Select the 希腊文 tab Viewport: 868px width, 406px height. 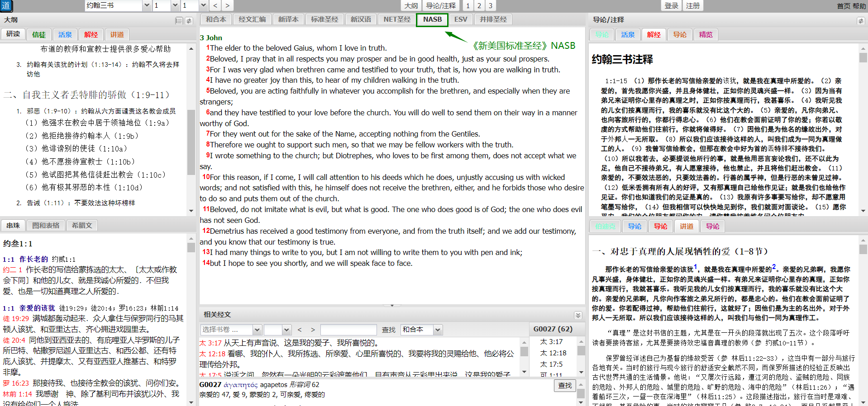tap(82, 225)
